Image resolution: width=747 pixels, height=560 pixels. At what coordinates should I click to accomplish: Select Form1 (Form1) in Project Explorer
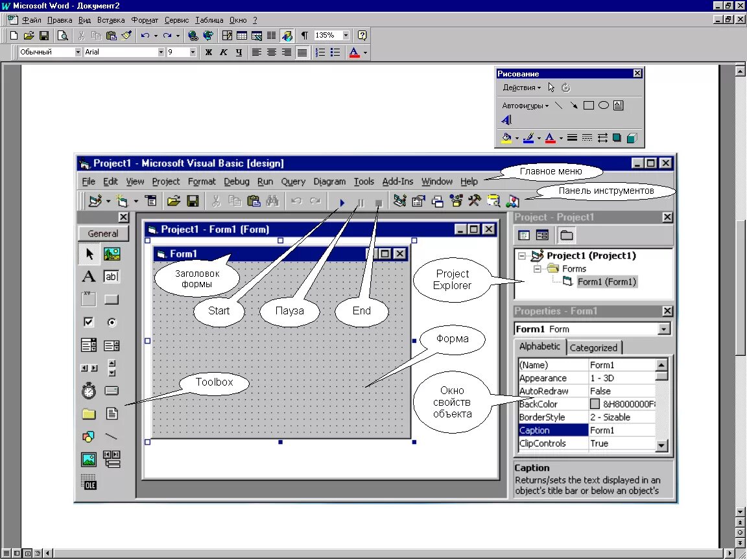pyautogui.click(x=606, y=281)
